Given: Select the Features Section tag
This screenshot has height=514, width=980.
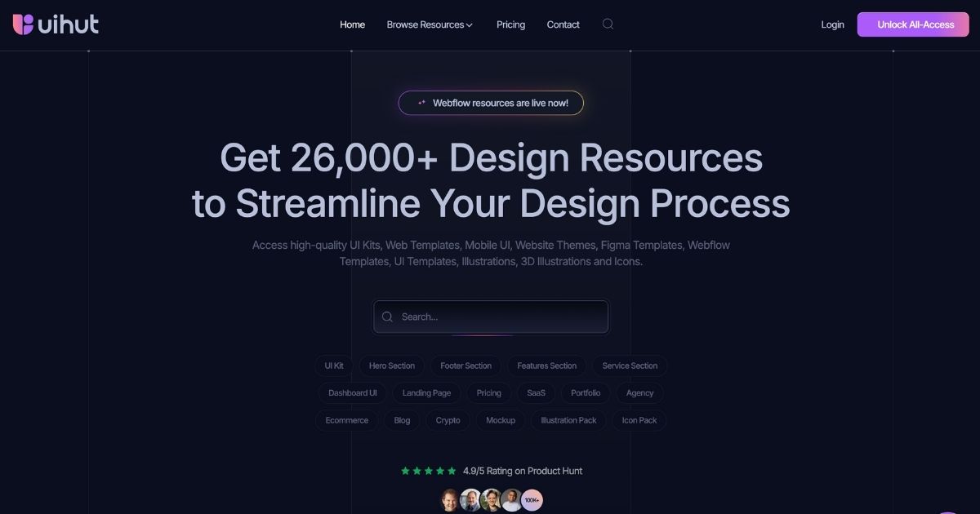Looking at the screenshot, I should click(546, 366).
